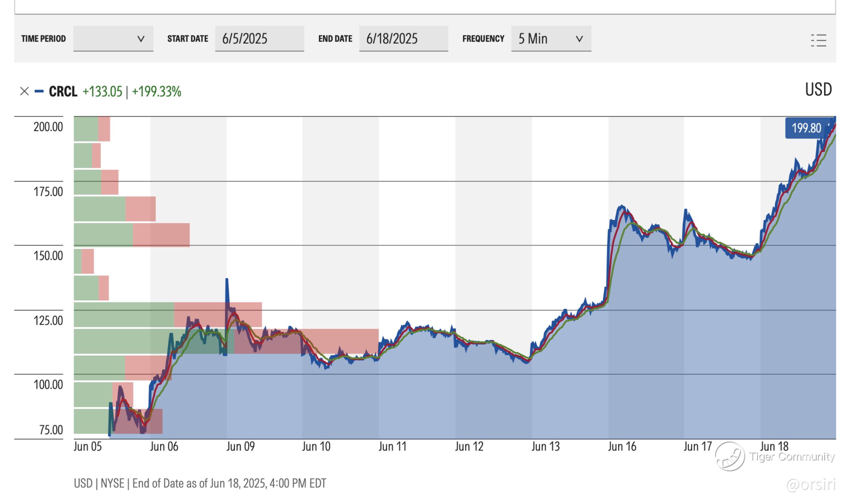Click the CRCL ticker label
The image size is (853, 504).
[x=63, y=91]
